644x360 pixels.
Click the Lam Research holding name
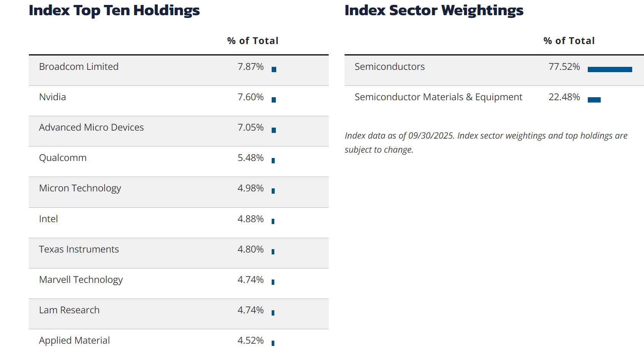pos(69,310)
